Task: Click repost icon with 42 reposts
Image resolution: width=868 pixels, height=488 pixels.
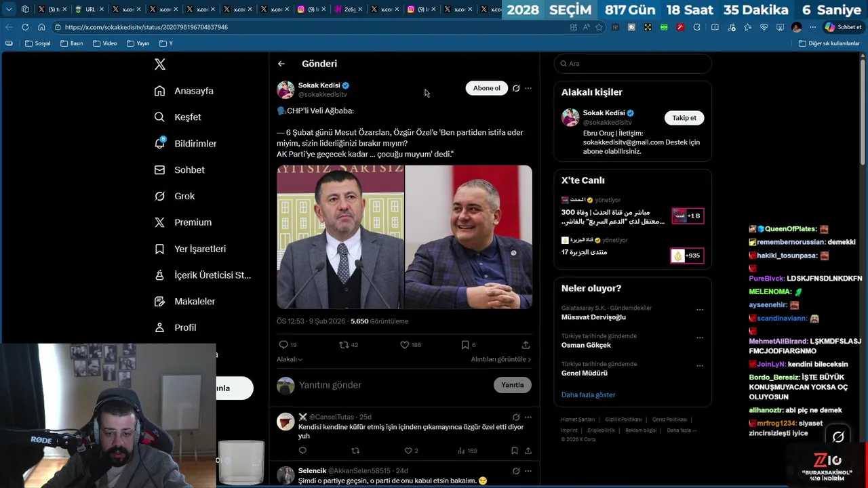Action: click(349, 345)
